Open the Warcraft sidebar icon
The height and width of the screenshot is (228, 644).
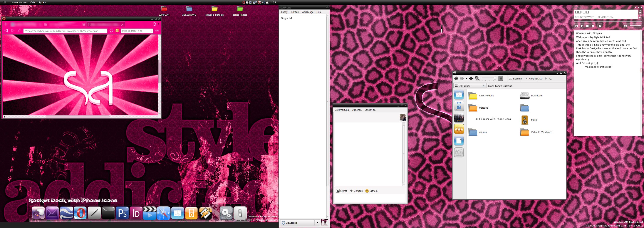pos(459,118)
